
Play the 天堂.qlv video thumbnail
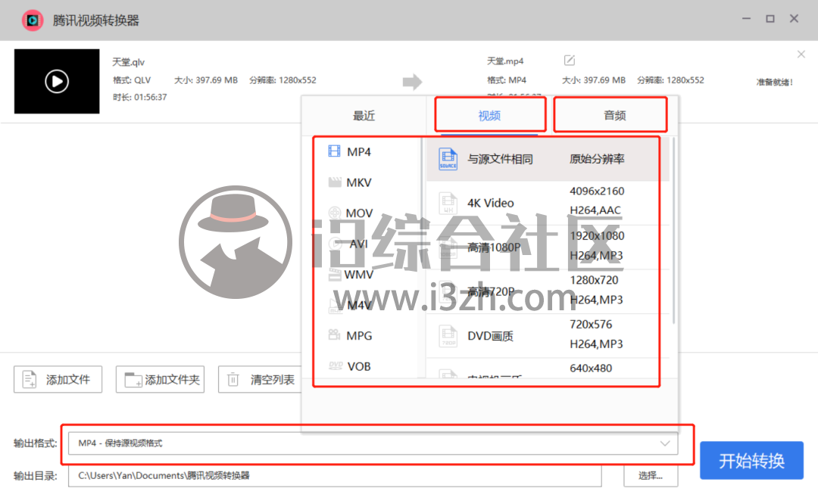pos(57,81)
